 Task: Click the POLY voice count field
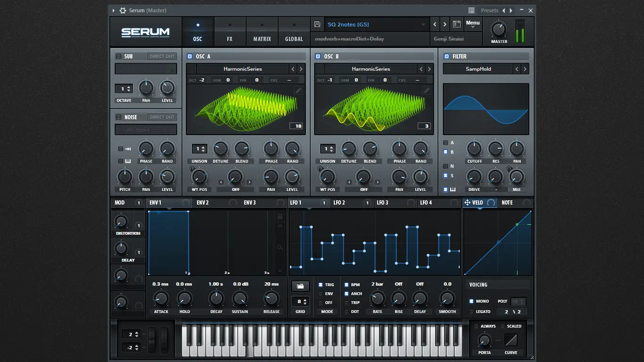click(518, 302)
